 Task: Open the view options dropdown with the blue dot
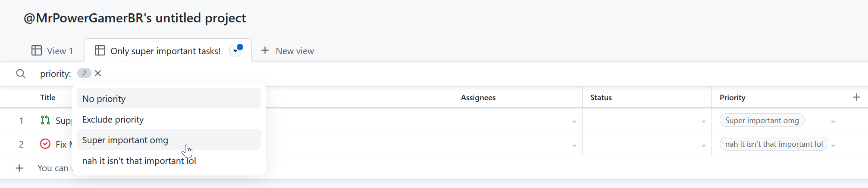(x=235, y=51)
